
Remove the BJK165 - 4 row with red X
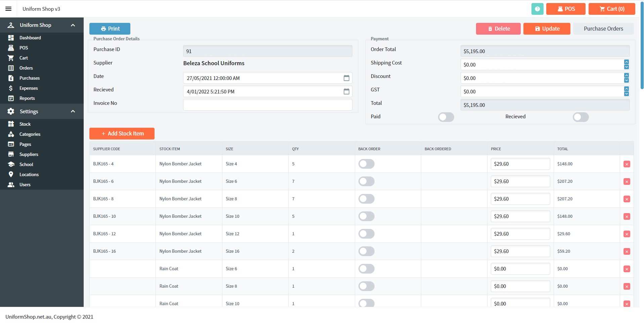click(x=627, y=164)
